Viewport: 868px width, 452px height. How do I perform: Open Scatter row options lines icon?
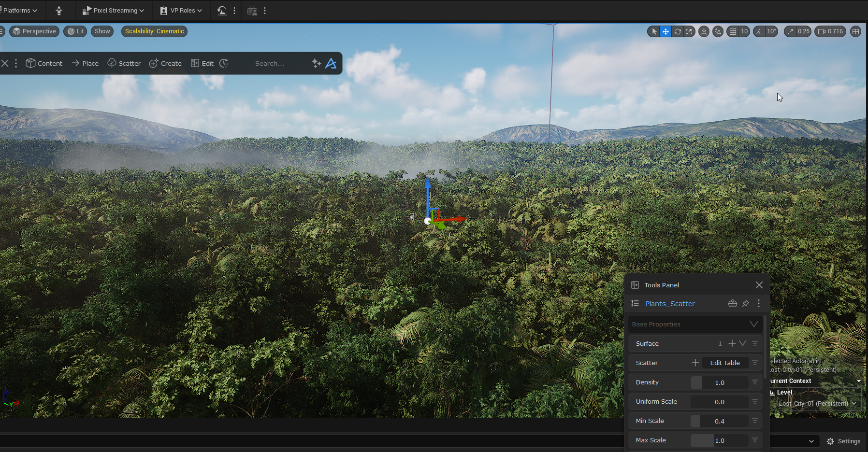755,363
